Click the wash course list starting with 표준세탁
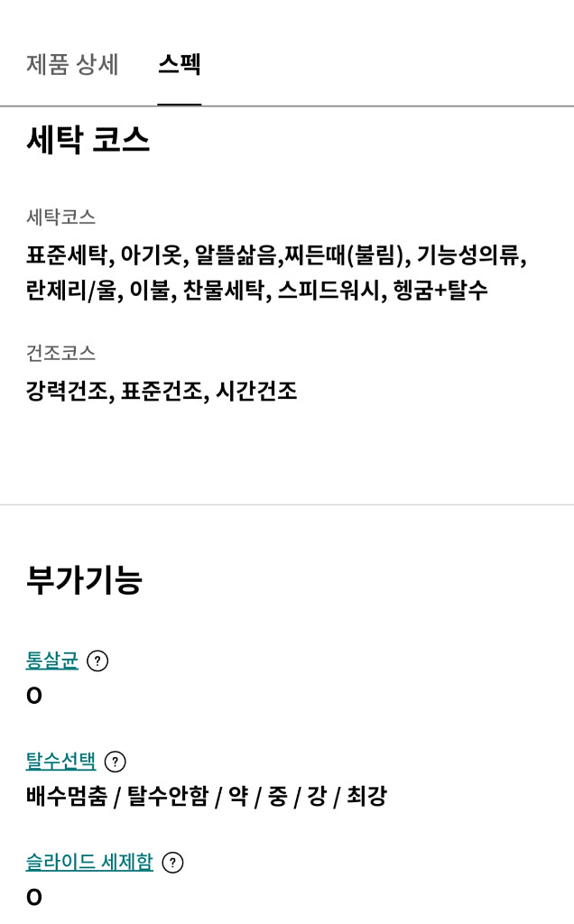This screenshot has width=574, height=924. pyautogui.click(x=276, y=256)
